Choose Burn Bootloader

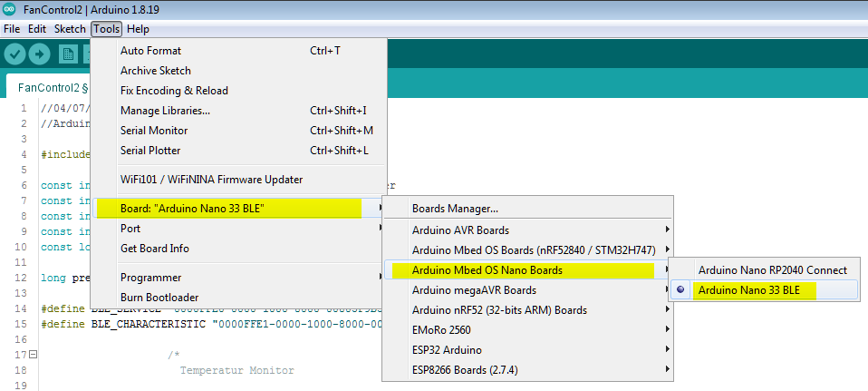pyautogui.click(x=238, y=298)
